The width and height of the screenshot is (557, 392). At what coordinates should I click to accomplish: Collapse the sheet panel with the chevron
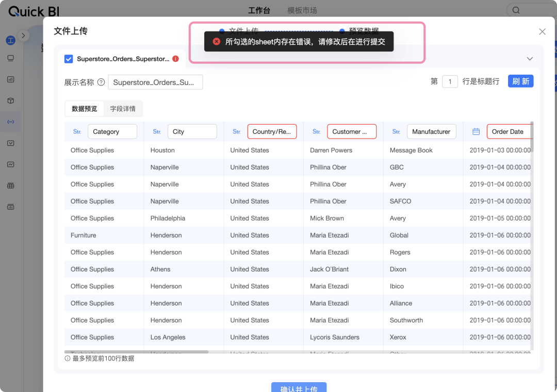[x=530, y=59]
